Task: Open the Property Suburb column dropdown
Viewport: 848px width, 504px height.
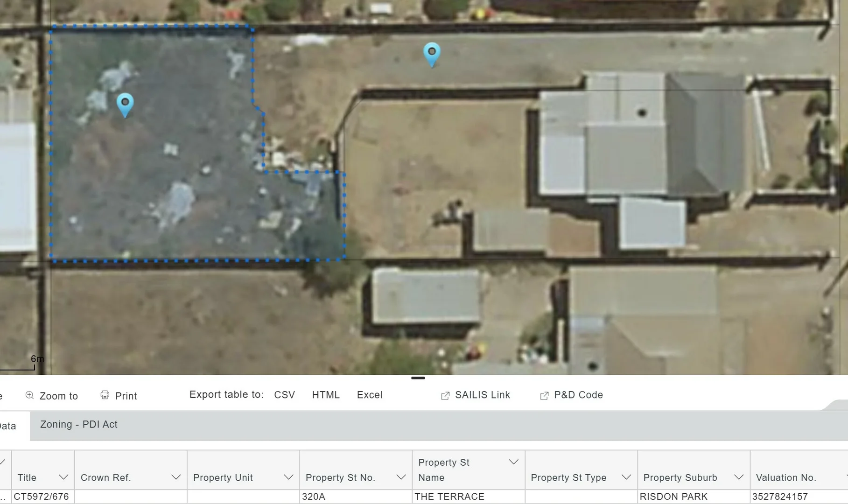Action: (738, 477)
